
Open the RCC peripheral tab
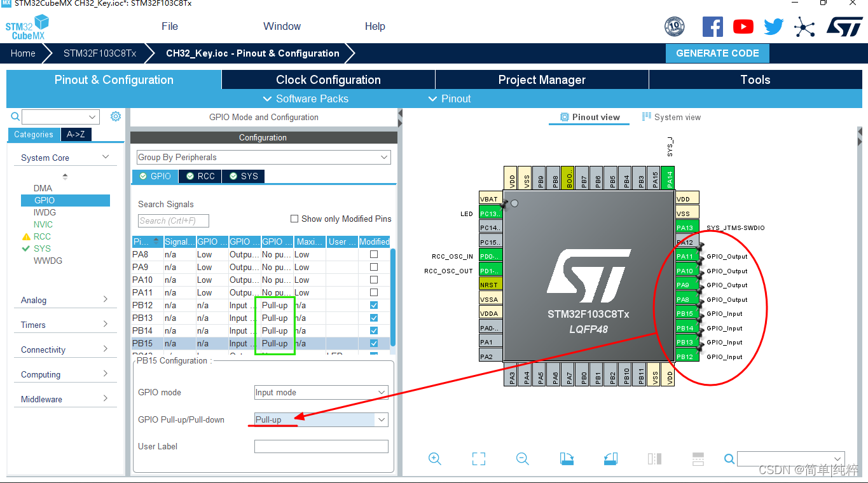tap(200, 176)
